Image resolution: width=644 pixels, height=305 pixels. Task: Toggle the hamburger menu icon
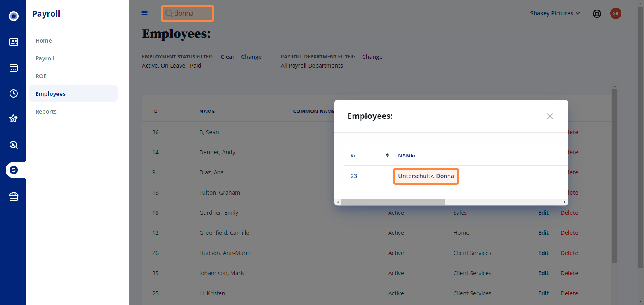[144, 13]
